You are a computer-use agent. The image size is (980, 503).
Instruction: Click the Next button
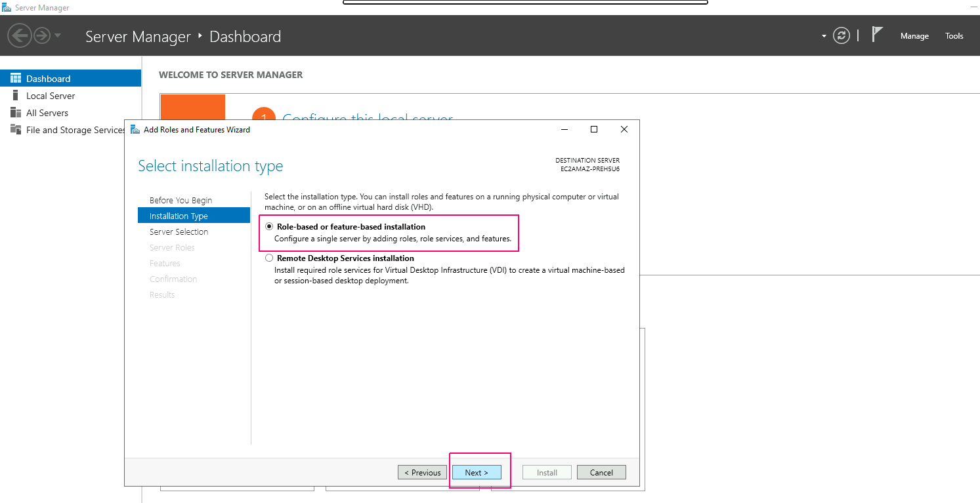click(477, 472)
